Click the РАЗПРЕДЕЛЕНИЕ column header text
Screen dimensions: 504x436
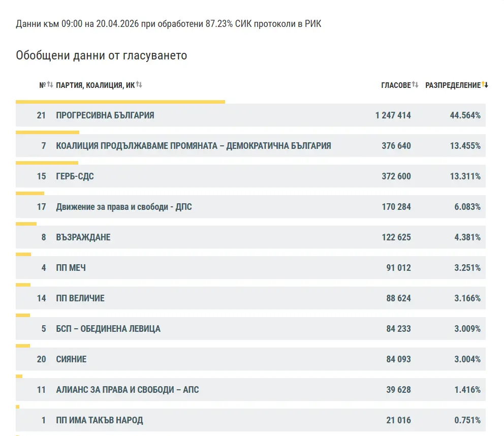(452, 85)
